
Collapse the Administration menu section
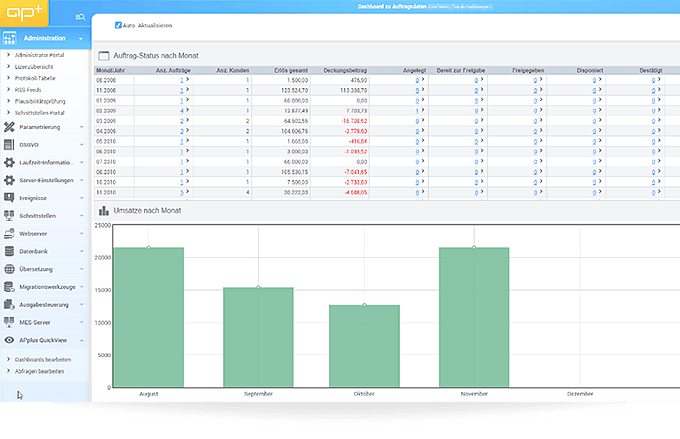point(81,38)
